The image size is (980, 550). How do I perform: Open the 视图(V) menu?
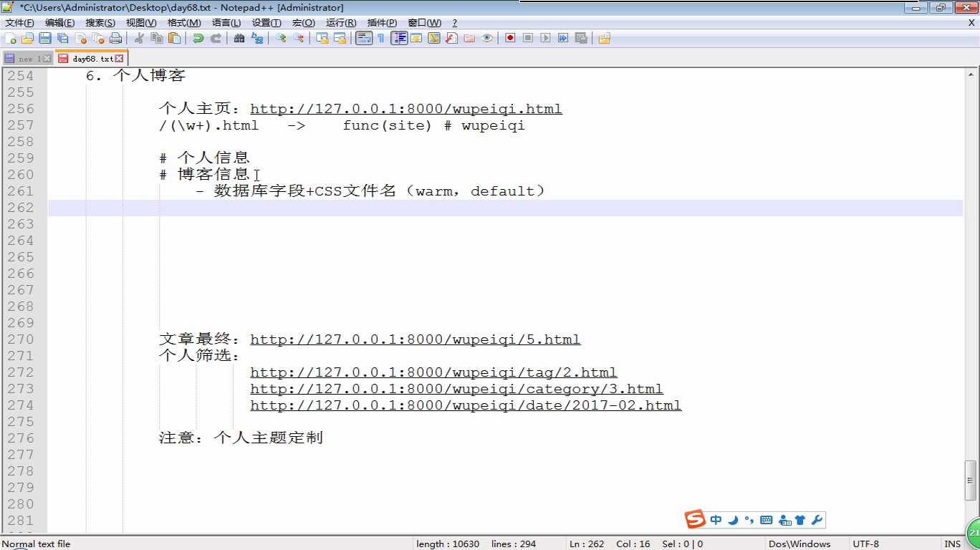[x=141, y=23]
